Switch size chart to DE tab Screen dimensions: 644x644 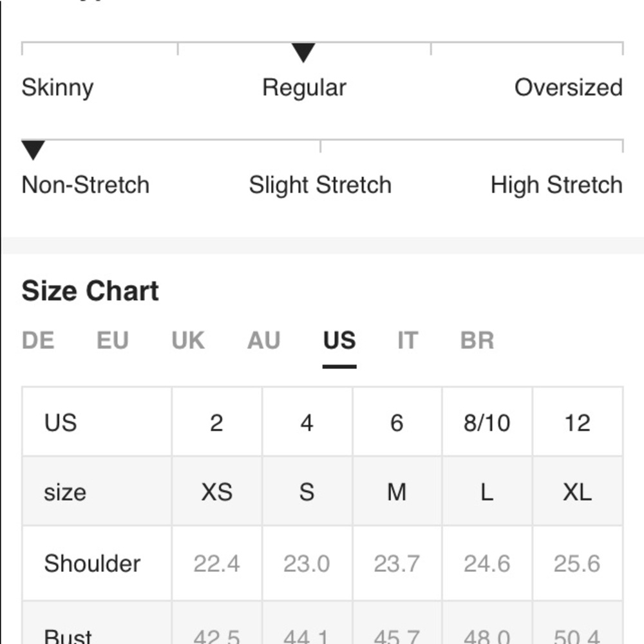pyautogui.click(x=38, y=340)
